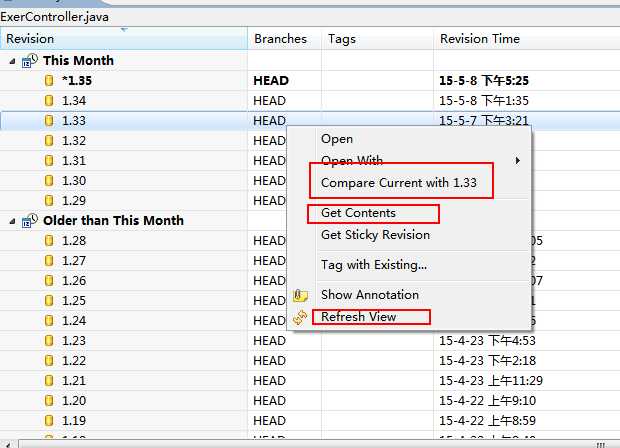
Task: Click the revision icon beside *1.35
Action: tap(49, 81)
